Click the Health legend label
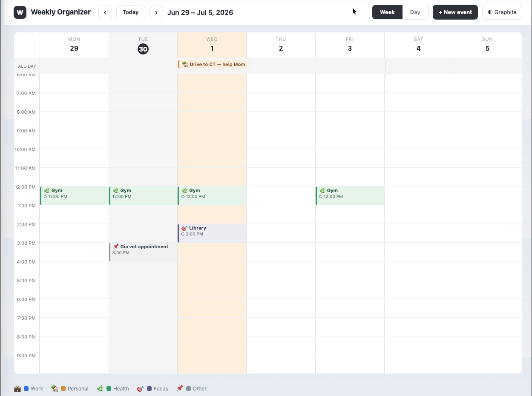The width and height of the screenshot is (532, 396). click(121, 389)
